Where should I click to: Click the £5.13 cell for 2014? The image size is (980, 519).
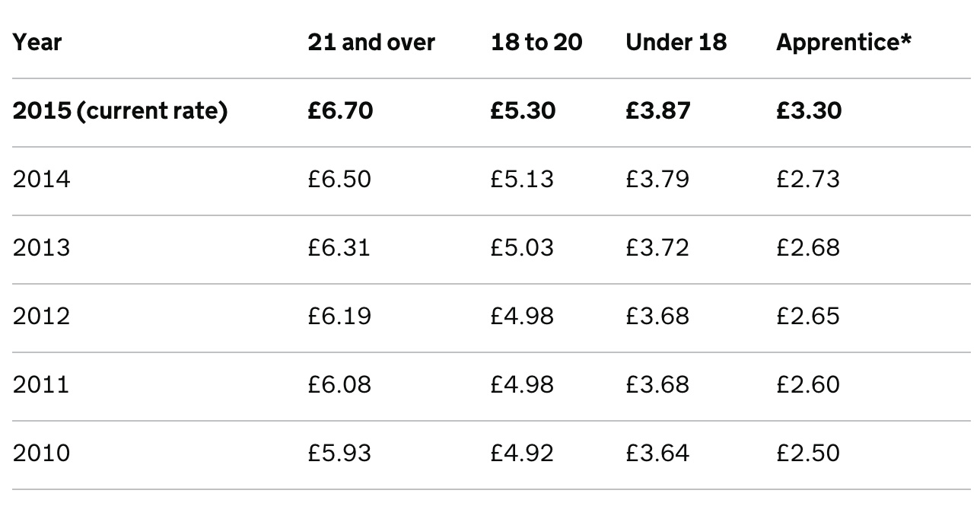tap(522, 180)
